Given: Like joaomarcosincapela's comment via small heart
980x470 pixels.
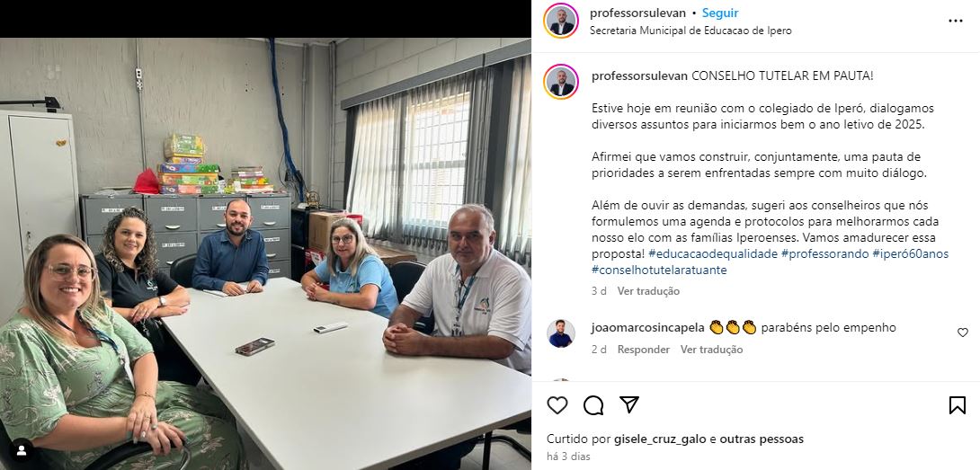Looking at the screenshot, I should (x=963, y=333).
